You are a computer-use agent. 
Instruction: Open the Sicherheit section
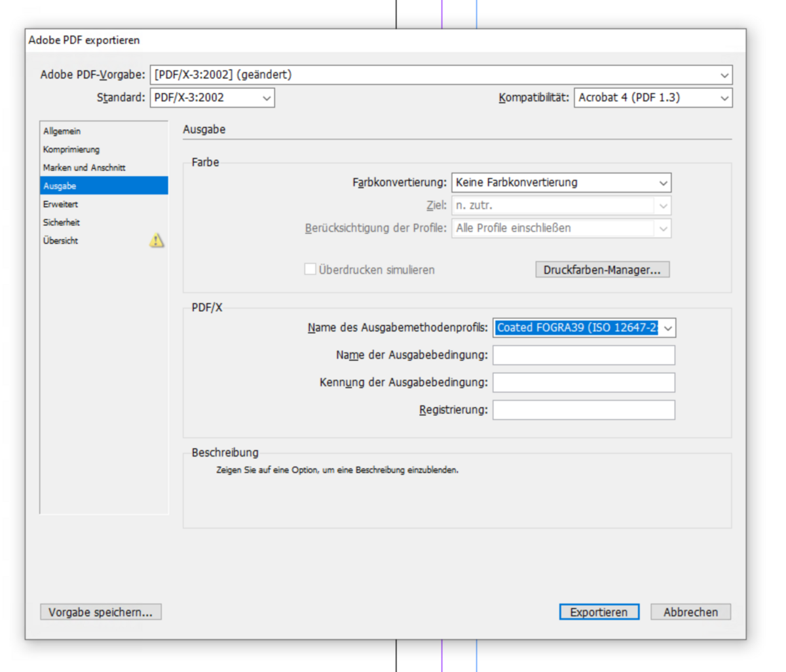point(62,223)
